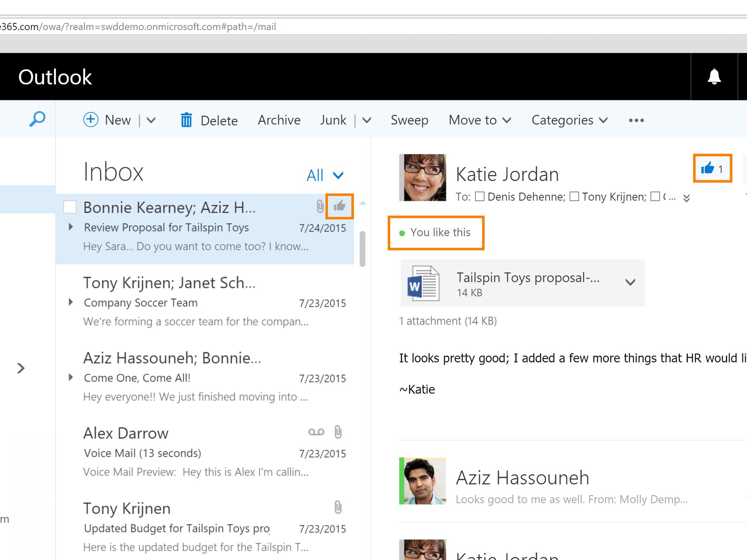This screenshot has height=560, width=747.
Task: Click the search magnifier icon
Action: (37, 119)
